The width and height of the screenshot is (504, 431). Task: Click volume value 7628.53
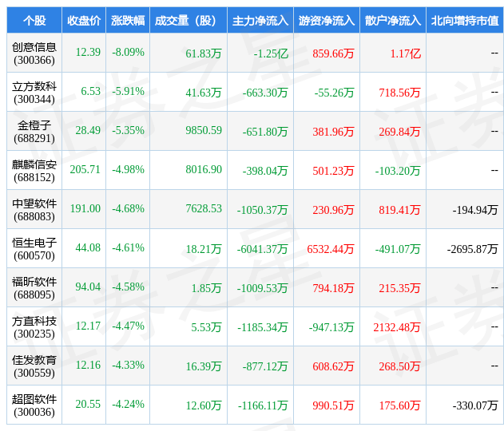point(204,209)
